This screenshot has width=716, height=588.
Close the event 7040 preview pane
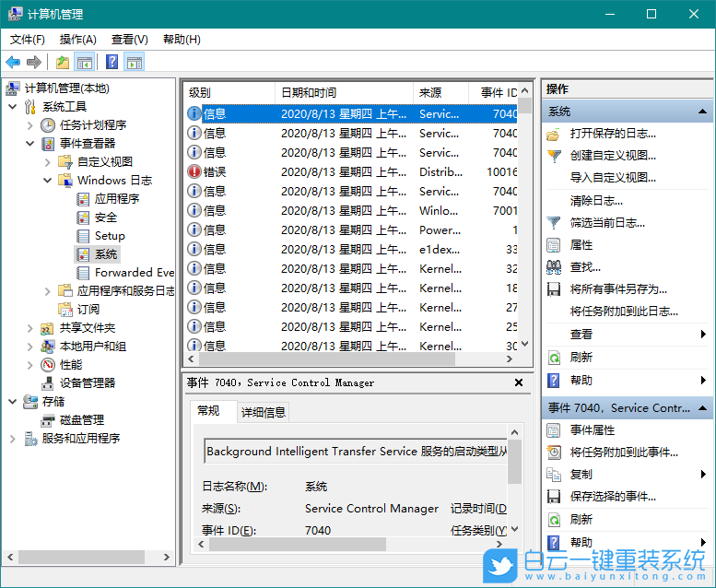[519, 382]
